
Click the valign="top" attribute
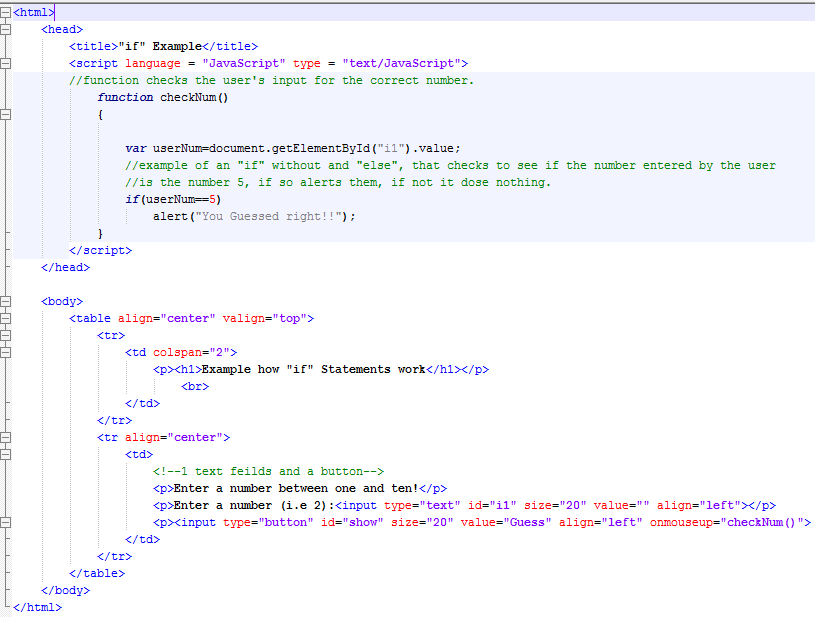point(265,318)
